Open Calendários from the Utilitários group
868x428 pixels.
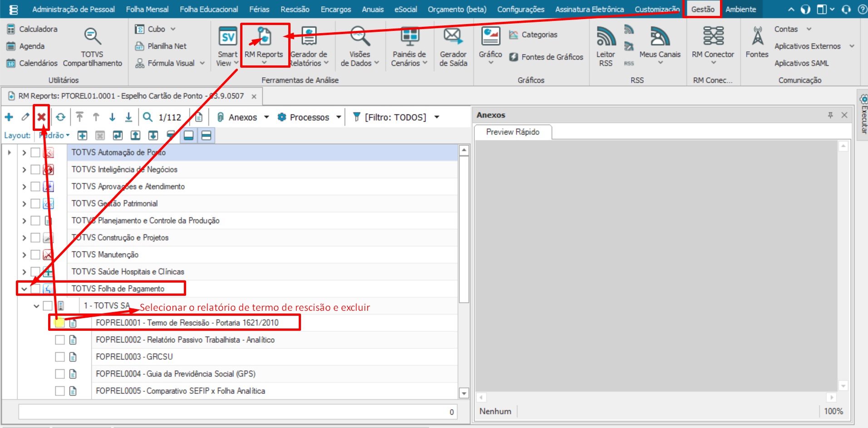coord(32,63)
